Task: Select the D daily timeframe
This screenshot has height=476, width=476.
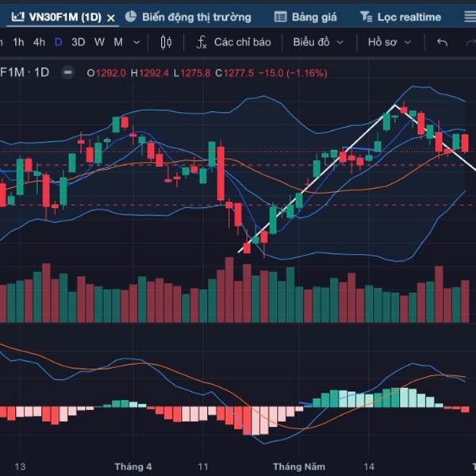Action: pos(58,42)
